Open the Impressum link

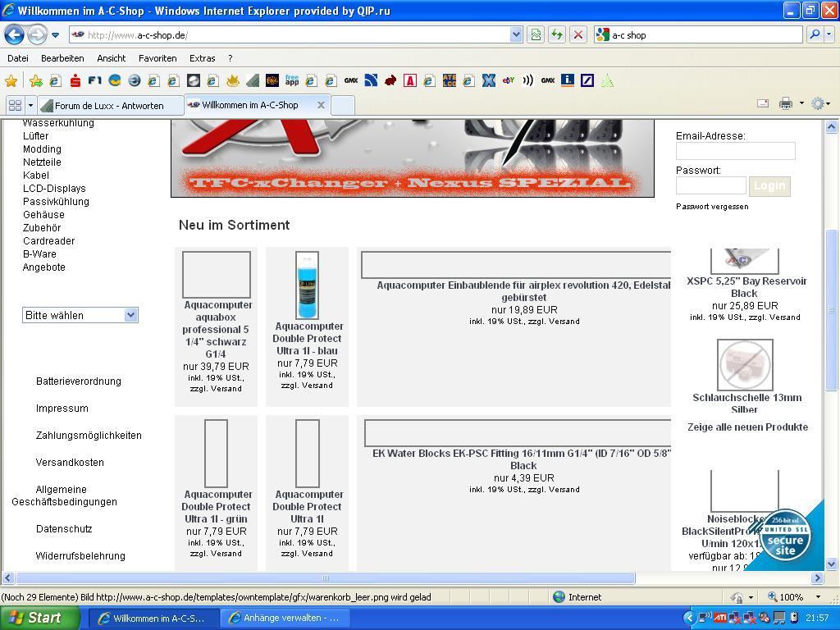(62, 409)
